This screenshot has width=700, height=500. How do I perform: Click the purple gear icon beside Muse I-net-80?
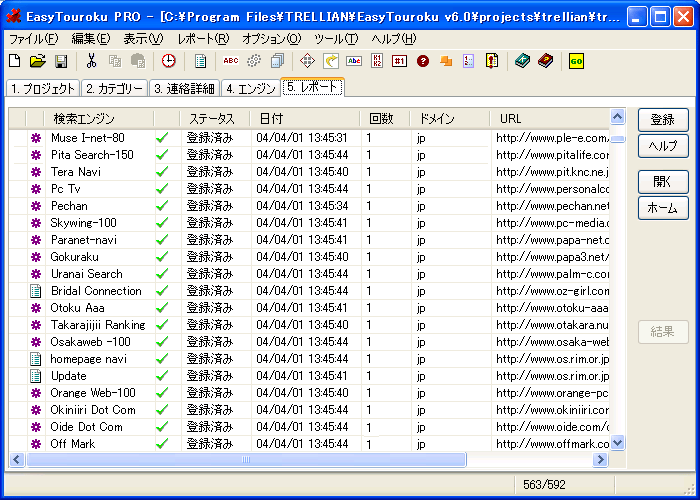pyautogui.click(x=36, y=138)
